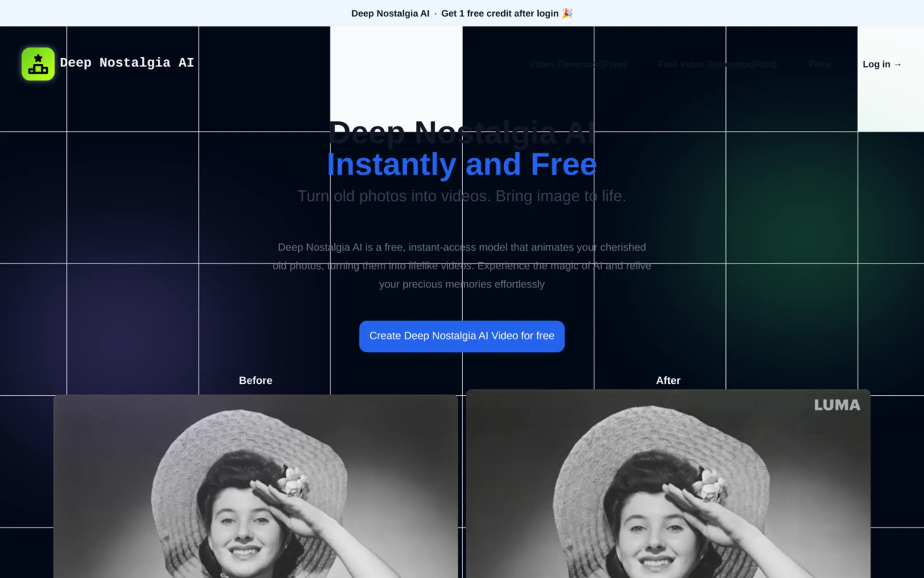Click the green podium star logo icon

(38, 64)
